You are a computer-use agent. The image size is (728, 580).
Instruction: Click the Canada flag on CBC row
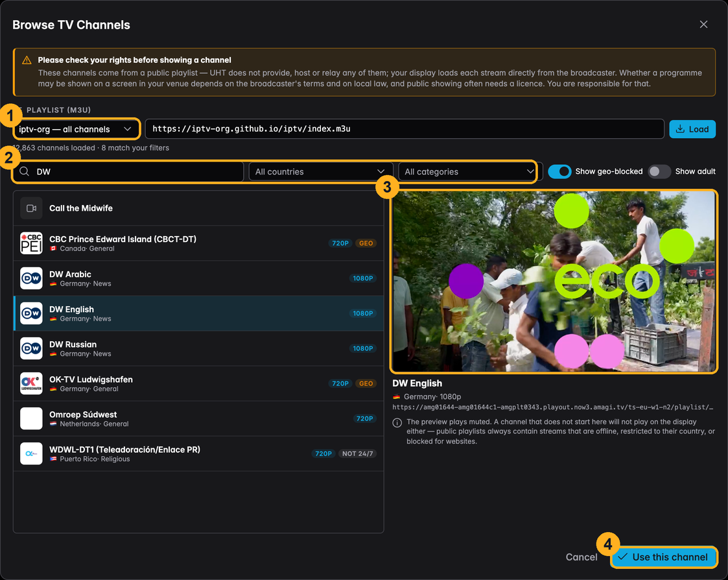(x=53, y=248)
